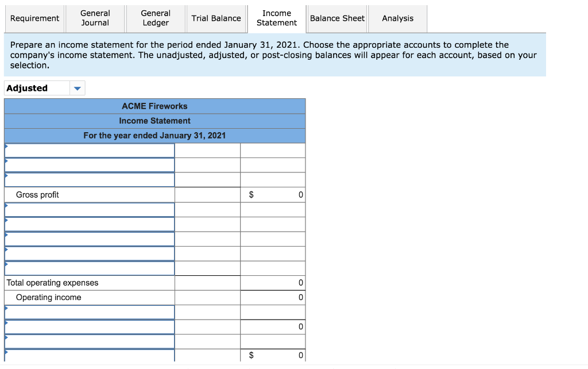Open the account dropdown directly above Total operating expenses

[90, 268]
